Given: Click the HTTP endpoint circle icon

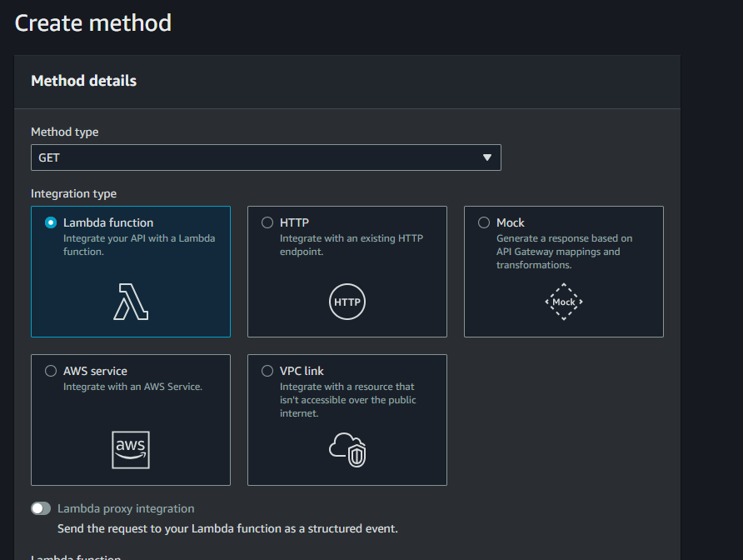Looking at the screenshot, I should (347, 302).
